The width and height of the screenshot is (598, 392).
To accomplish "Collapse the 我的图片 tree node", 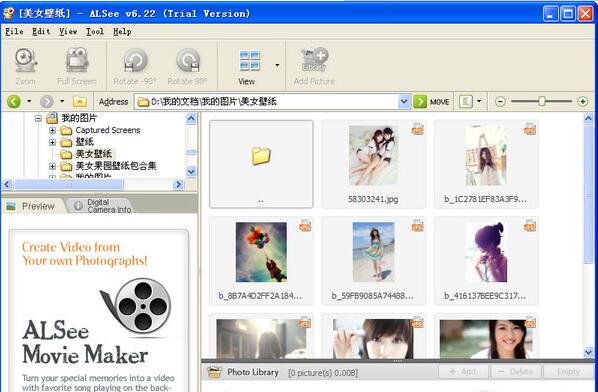I will point(38,119).
